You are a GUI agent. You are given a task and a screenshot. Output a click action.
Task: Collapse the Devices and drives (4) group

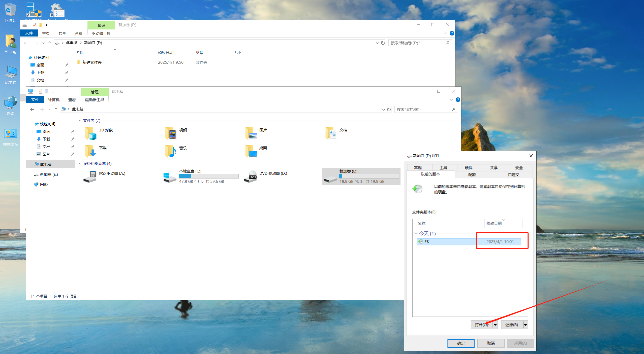click(80, 164)
